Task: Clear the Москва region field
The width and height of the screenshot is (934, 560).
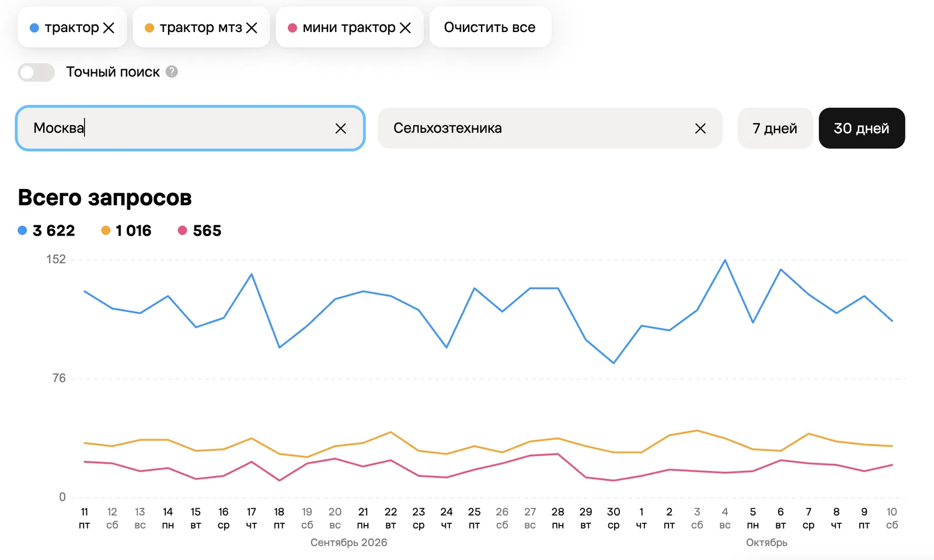Action: (341, 128)
